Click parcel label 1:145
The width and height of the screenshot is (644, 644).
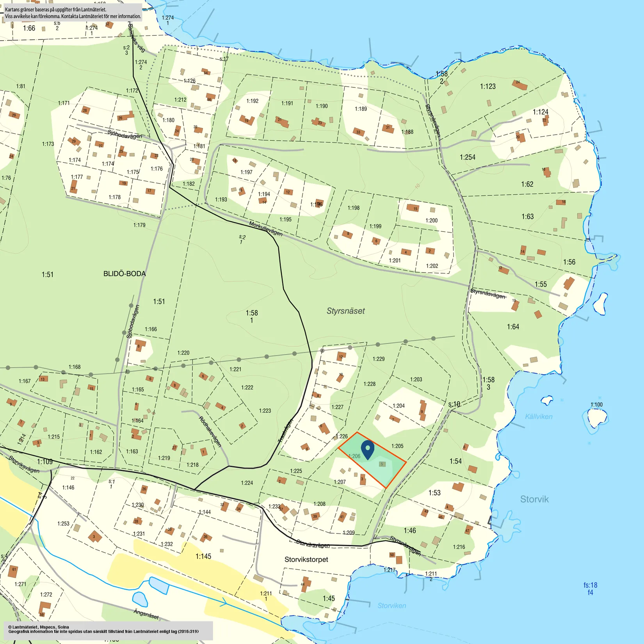[x=203, y=556]
